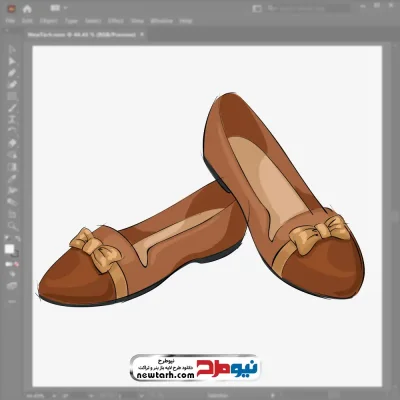400x400 pixels.
Task: Open the Object menu
Action: coord(49,21)
